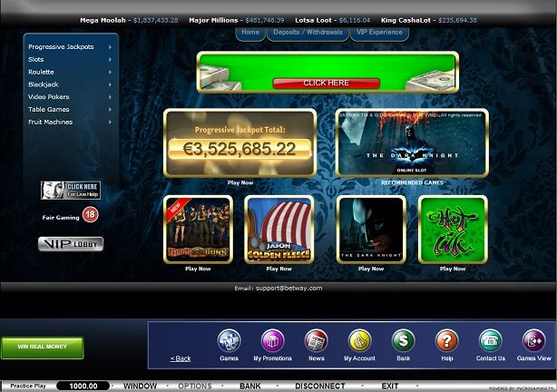Screen dimensions: 557x392
Task: Click the Major Millions jackpot ticker
Action: [x=237, y=20]
